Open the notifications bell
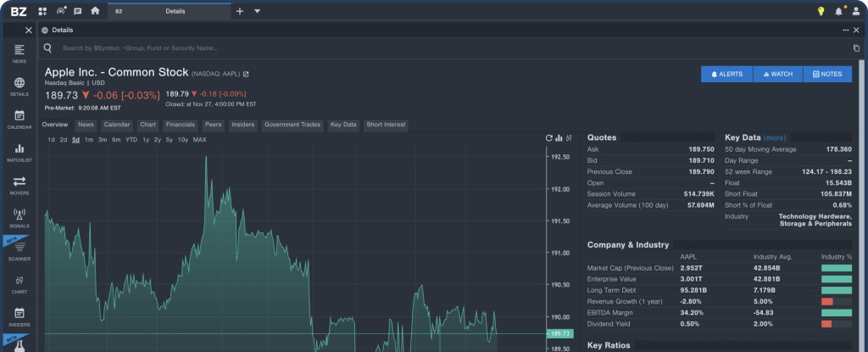The height and width of the screenshot is (352, 868). [x=839, y=11]
